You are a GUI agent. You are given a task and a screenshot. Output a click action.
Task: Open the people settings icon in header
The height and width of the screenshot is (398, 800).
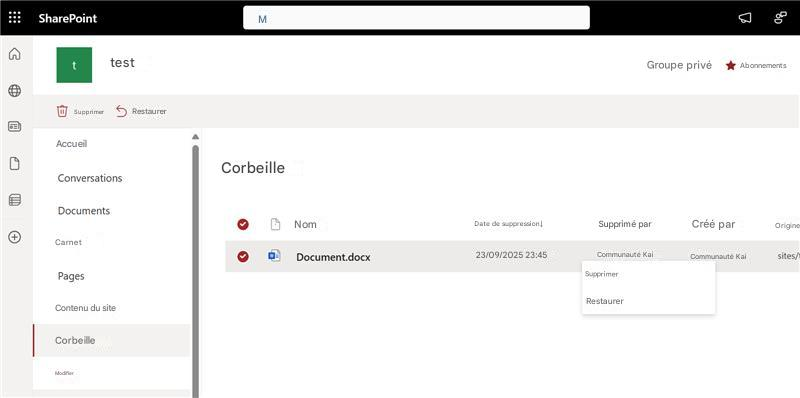click(780, 18)
